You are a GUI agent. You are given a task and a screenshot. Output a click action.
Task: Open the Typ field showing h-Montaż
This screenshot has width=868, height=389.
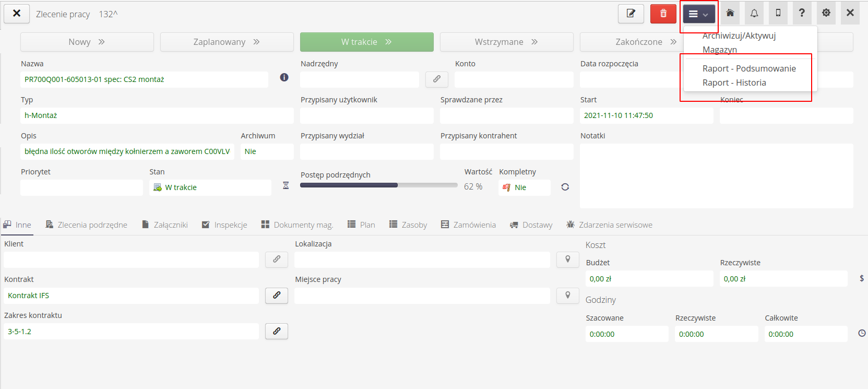(157, 115)
